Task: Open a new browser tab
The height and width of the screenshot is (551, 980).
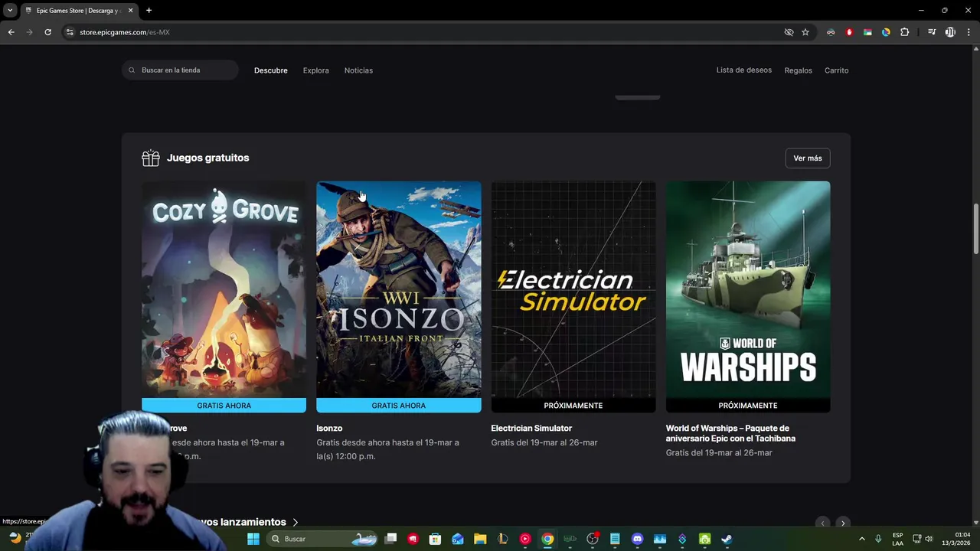Action: (x=149, y=11)
